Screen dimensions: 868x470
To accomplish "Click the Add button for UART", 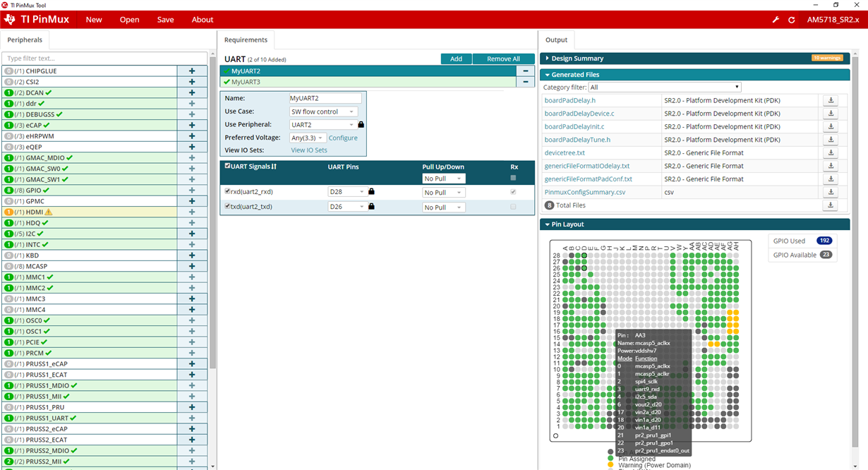I will point(456,59).
